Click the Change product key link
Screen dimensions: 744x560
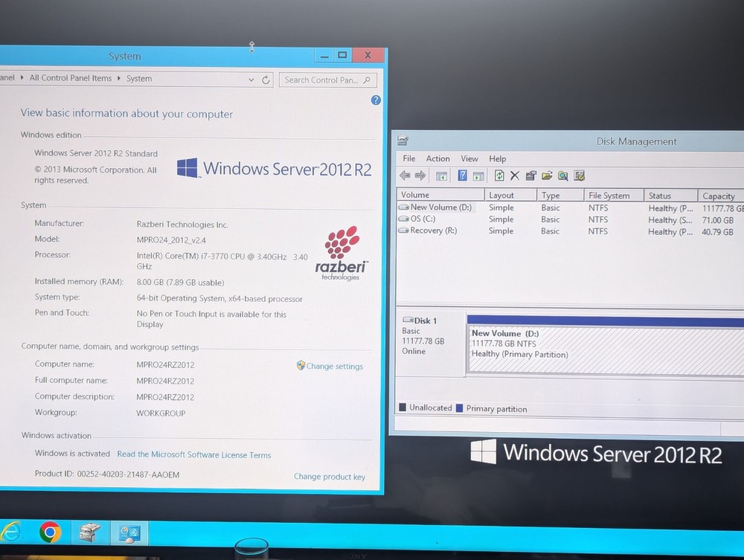point(329,477)
